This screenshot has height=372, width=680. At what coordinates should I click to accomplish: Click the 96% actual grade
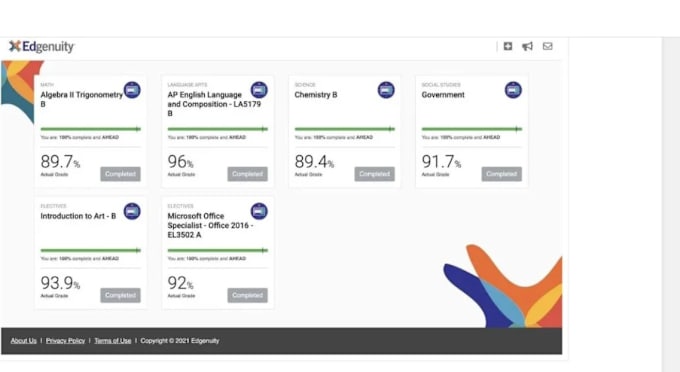pyautogui.click(x=180, y=162)
